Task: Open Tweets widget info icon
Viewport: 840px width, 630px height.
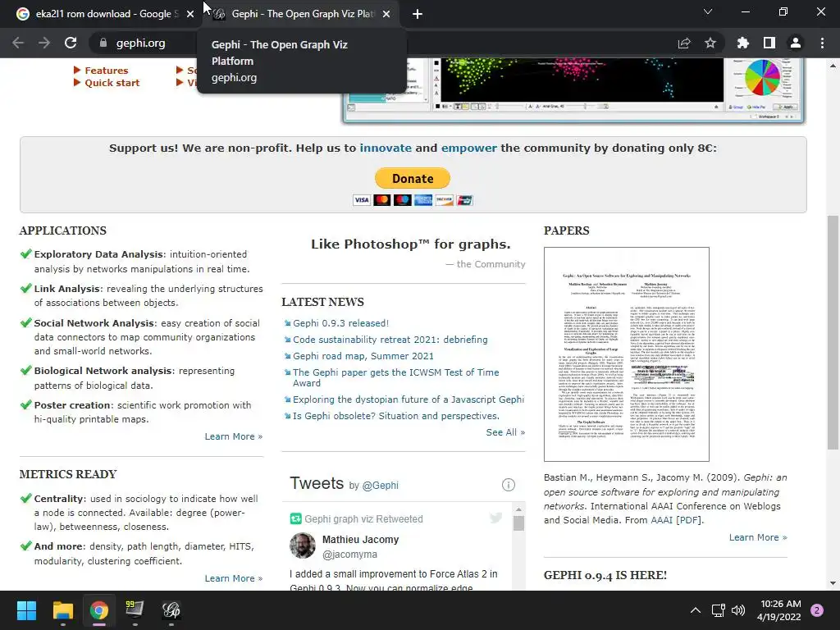Action: tap(509, 485)
